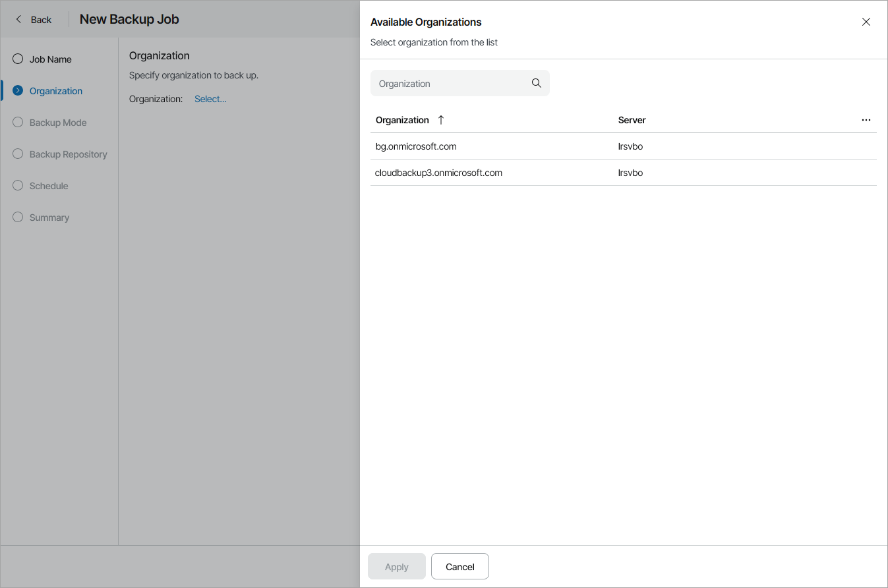888x588 pixels.
Task: Click the active Organization step indicator
Action: pos(18,91)
